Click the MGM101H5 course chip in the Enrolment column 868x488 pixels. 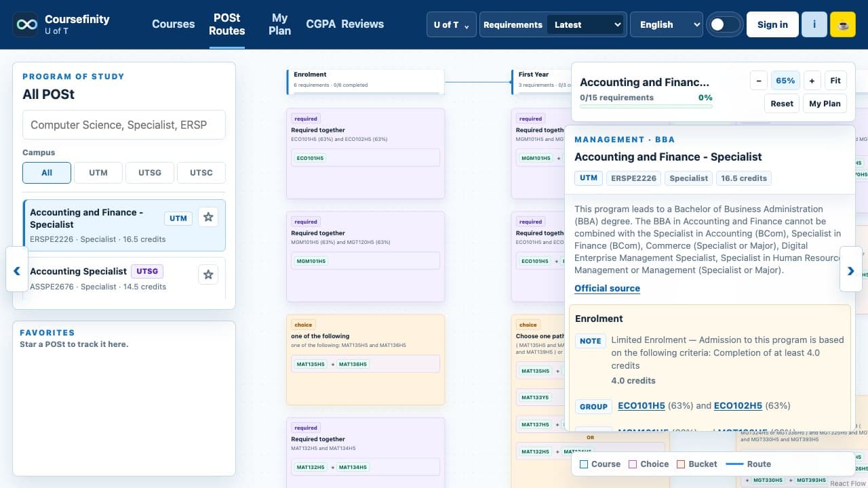click(x=311, y=261)
